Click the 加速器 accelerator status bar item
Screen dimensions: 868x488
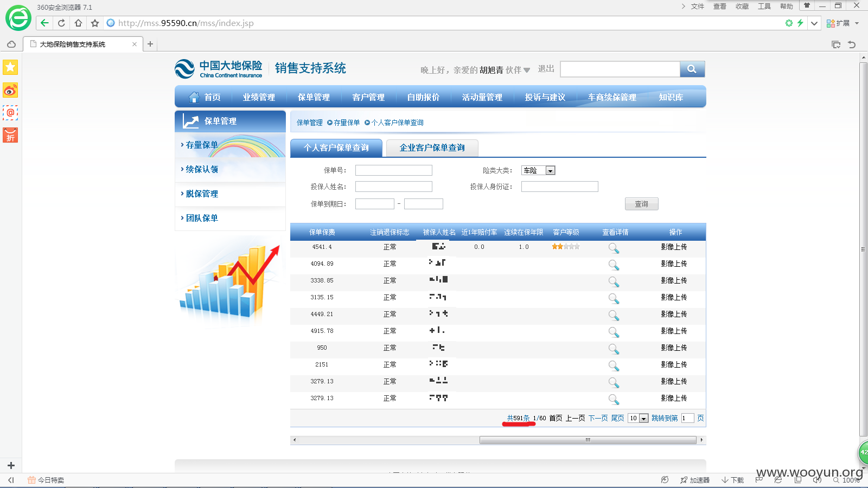(695, 480)
